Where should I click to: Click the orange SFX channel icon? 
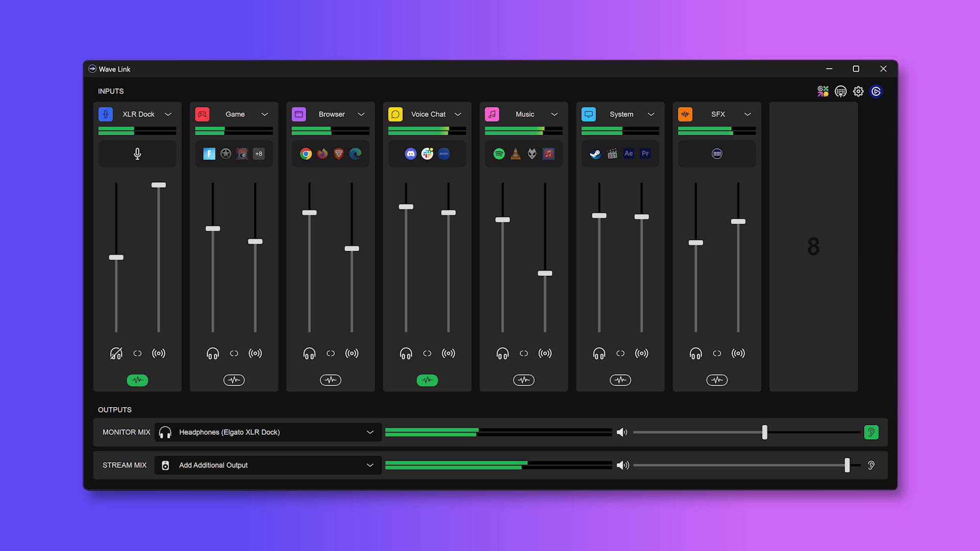click(685, 114)
